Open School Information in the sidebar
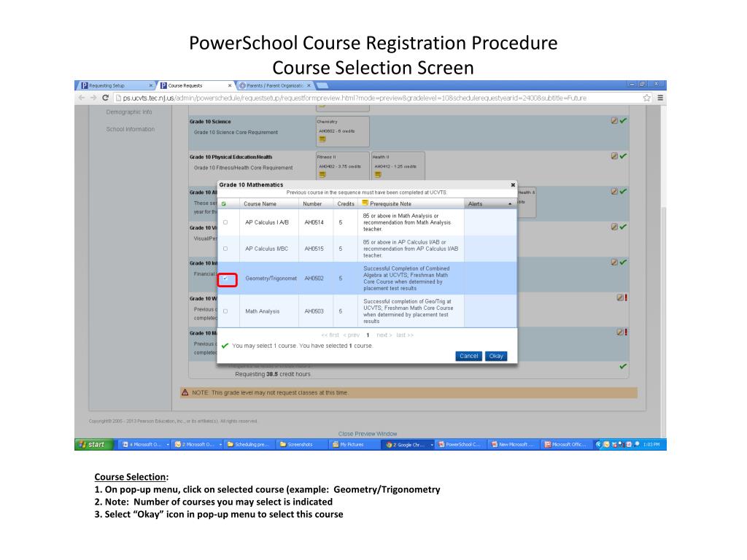This screenshot has height=560, width=747. click(x=131, y=129)
